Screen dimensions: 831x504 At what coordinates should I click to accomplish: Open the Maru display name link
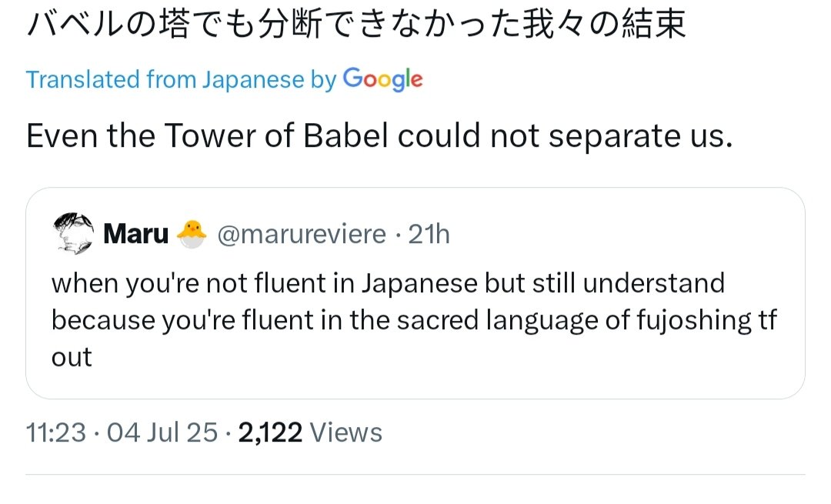tap(135, 234)
